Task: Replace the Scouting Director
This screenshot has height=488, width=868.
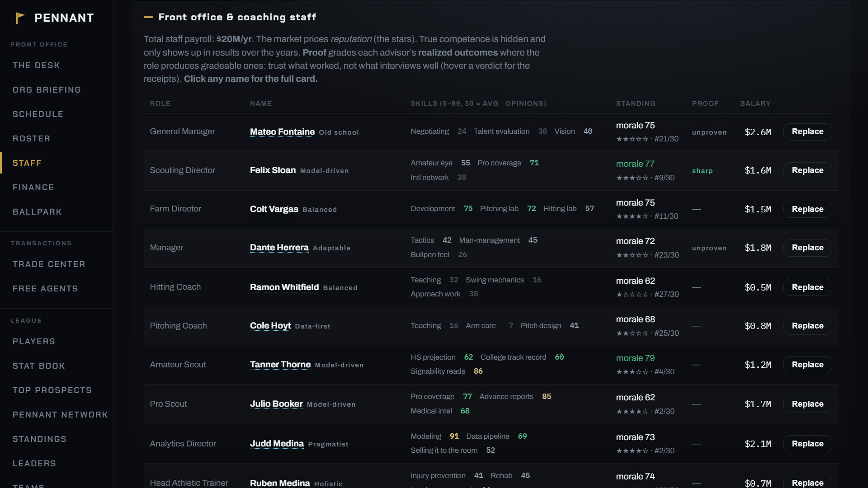Action: click(x=807, y=170)
